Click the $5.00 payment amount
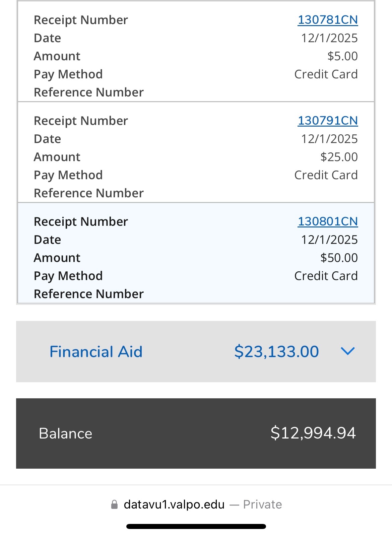Screen dimensions: 392x537 (342, 56)
